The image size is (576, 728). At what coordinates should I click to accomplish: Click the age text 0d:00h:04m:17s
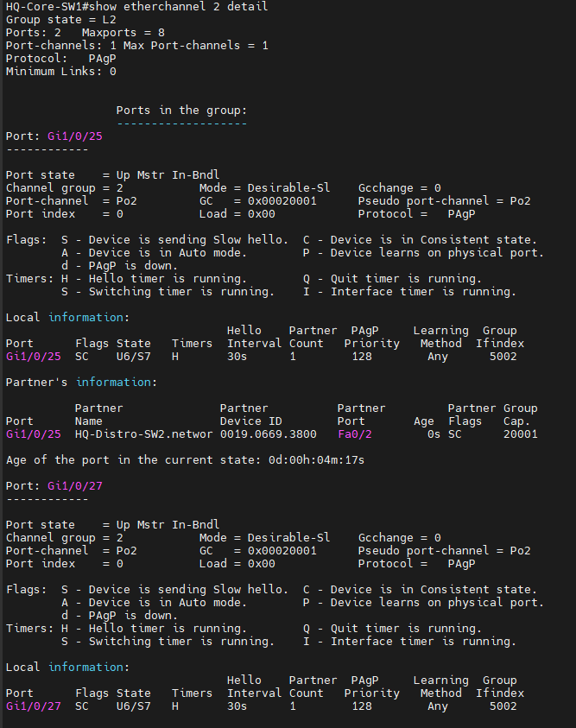pos(317,459)
